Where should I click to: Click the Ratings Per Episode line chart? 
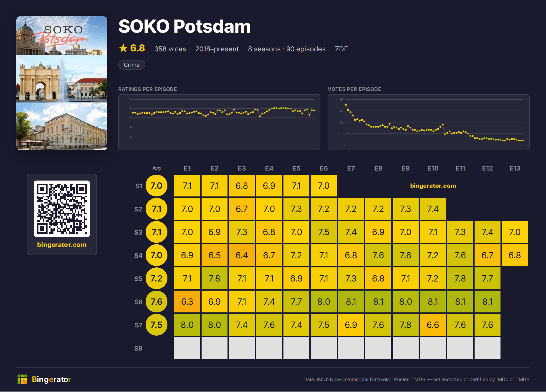pos(219,122)
